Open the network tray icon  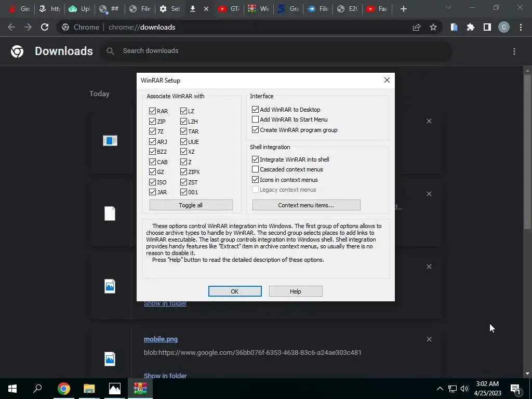click(453, 389)
